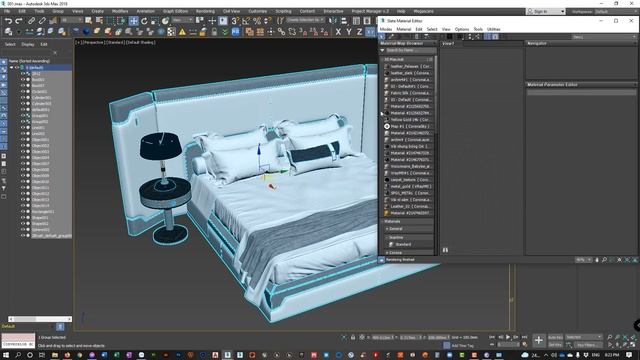Screen dimensions: 640x360
Task: Activate the Select and Link tool
Action: [31, 21]
